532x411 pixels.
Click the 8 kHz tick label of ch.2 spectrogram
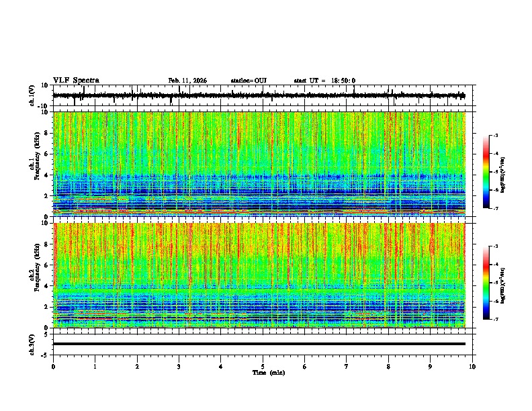[46, 244]
